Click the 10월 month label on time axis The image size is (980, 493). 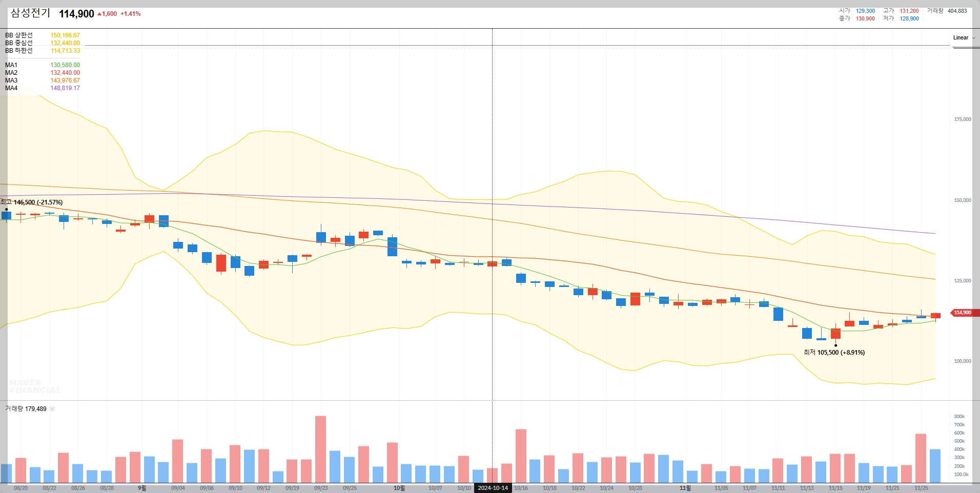click(399, 488)
